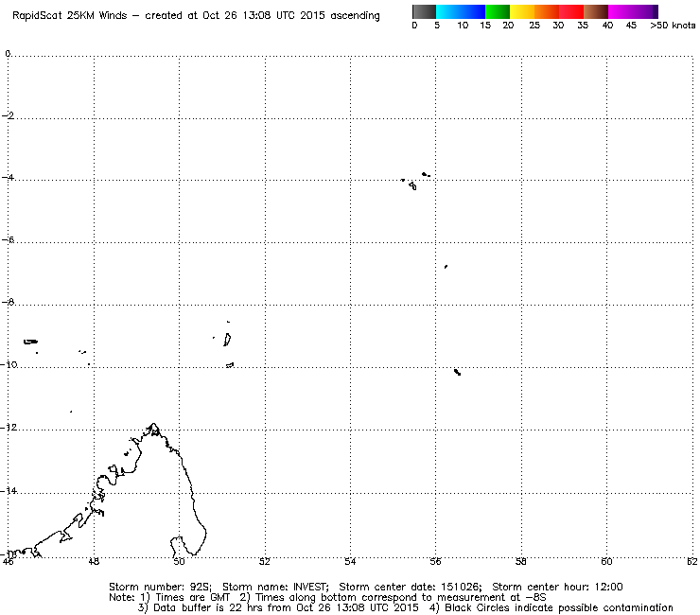Click the latitude axis label '-14'
This screenshot has width=700, height=615.
tap(9, 491)
